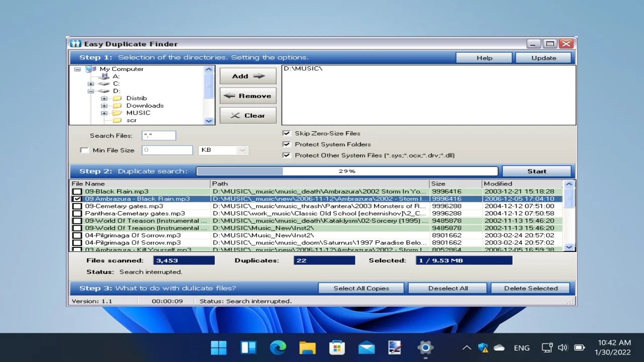Click results list scroll up arrow
This screenshot has height=362, width=644.
[569, 184]
